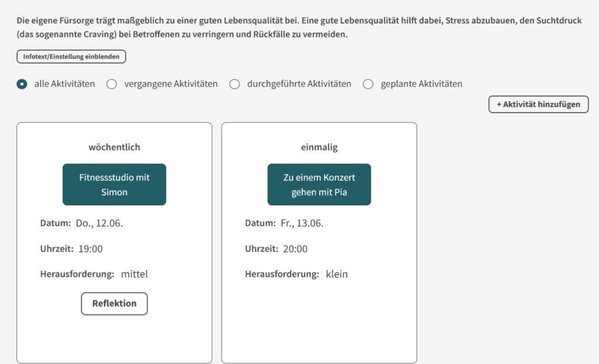Click 'vergangene Aktivitäten' label text

[171, 84]
